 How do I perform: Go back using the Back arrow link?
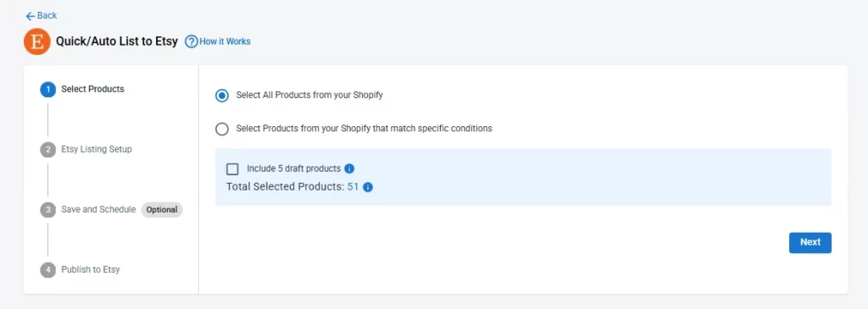(x=41, y=15)
